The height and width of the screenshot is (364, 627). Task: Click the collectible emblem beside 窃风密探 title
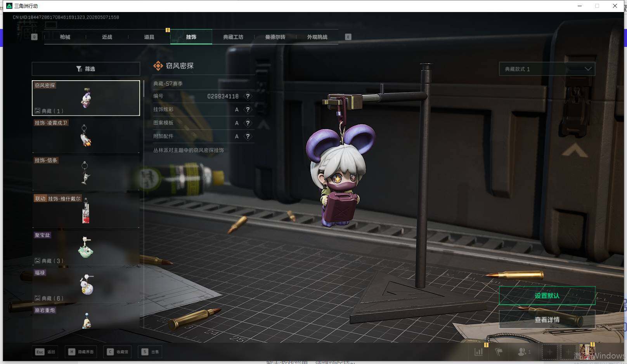pos(158,66)
